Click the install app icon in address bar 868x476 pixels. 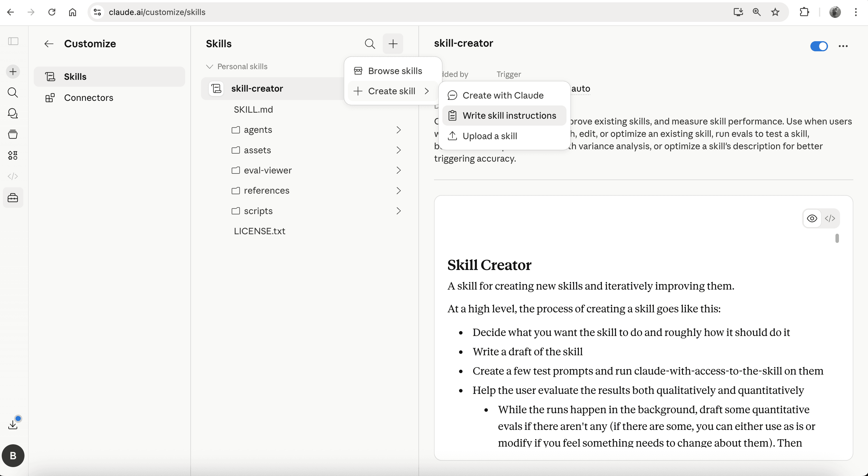(x=738, y=12)
